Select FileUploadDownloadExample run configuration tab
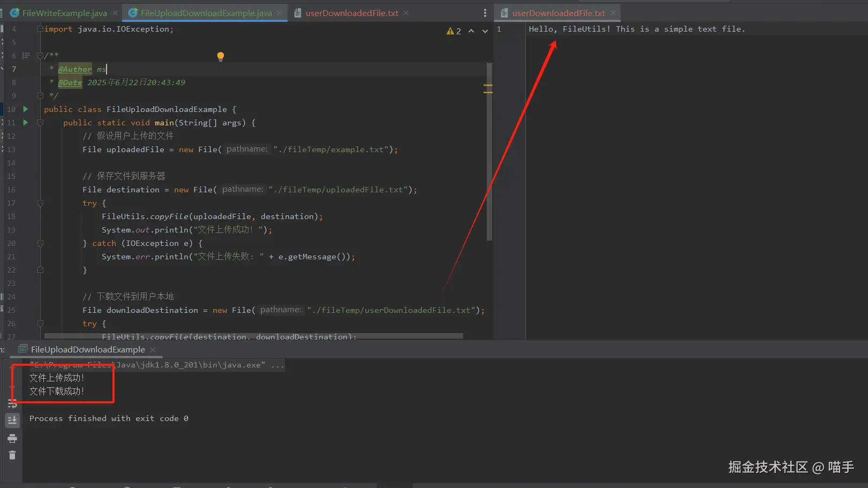868x488 pixels. [87, 349]
